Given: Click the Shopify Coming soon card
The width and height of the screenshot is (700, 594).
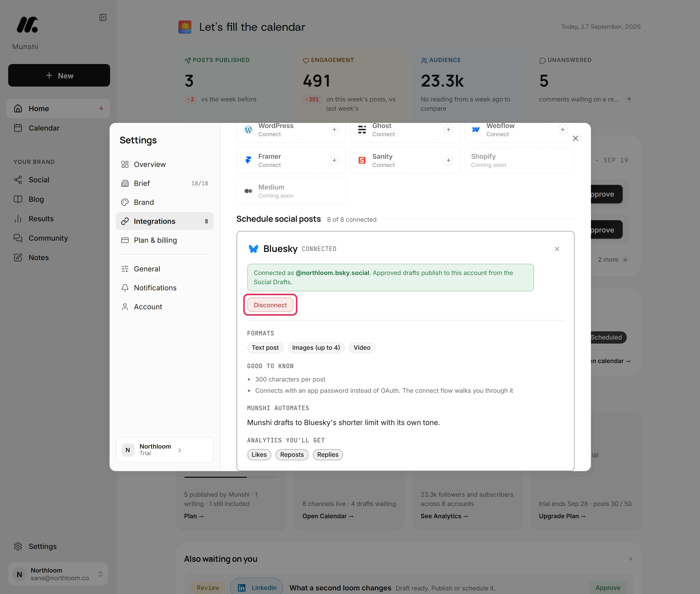Looking at the screenshot, I should pos(519,160).
